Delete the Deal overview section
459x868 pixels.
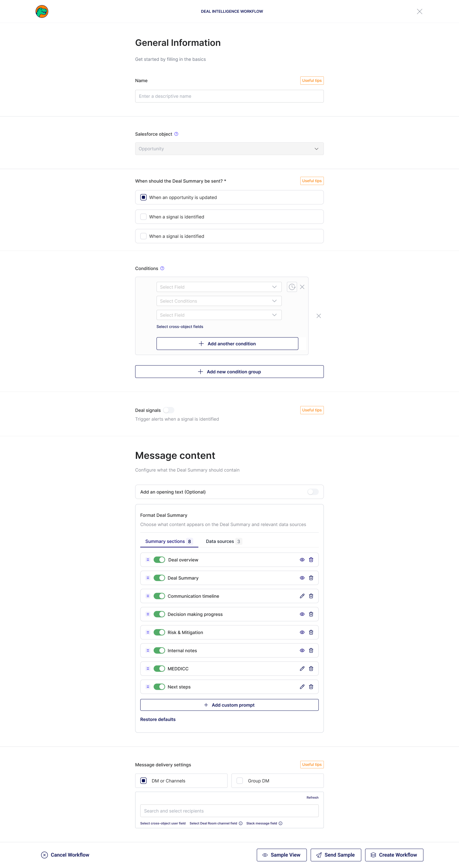pos(311,560)
